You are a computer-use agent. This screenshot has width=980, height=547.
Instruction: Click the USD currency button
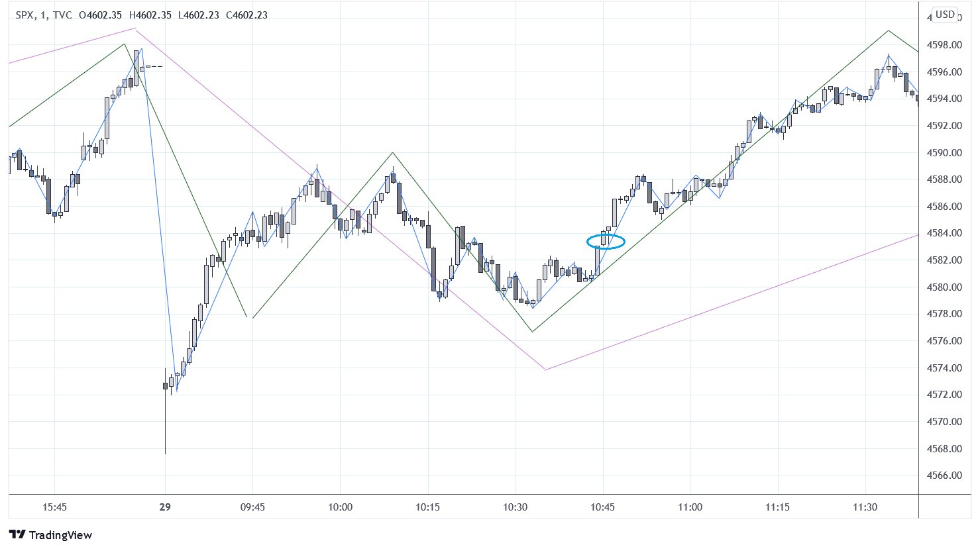(945, 15)
